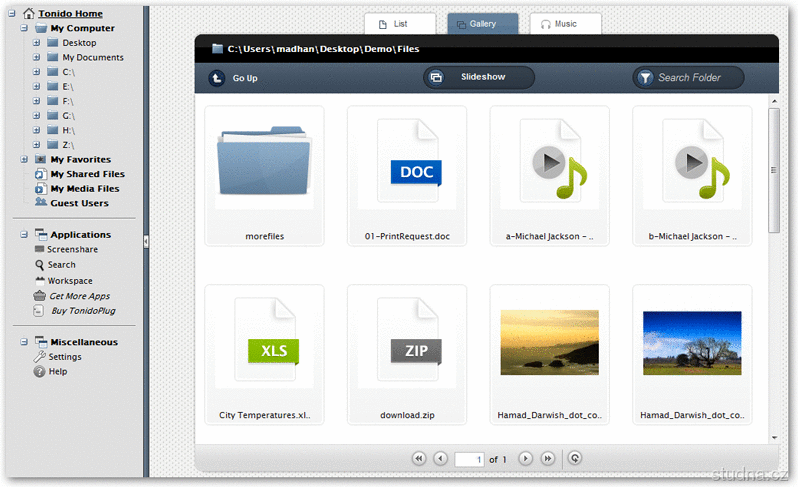Click the Slideshow icon in toolbar
The image size is (798, 487).
tap(436, 77)
